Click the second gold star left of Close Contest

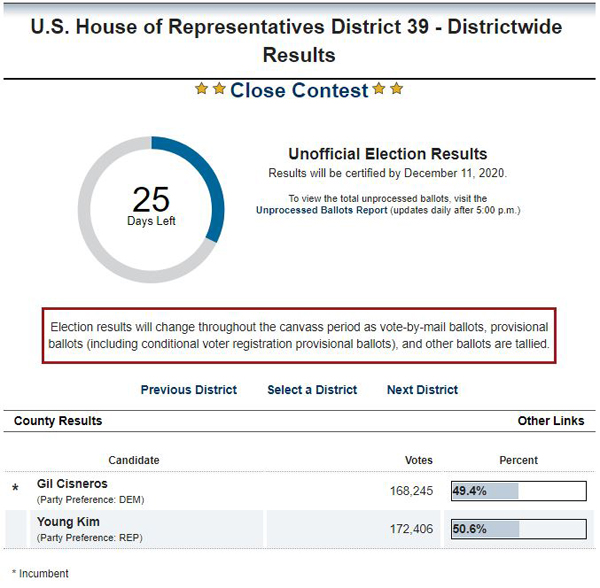[x=219, y=89]
